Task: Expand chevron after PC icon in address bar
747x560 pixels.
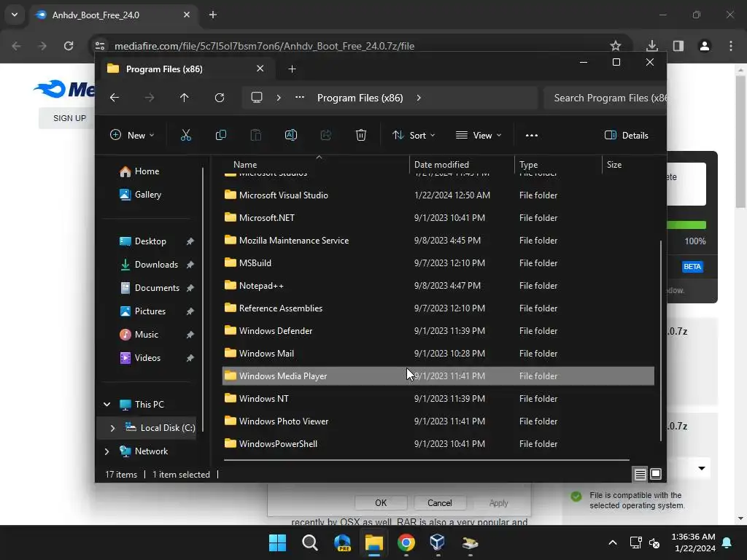Action: [x=279, y=98]
